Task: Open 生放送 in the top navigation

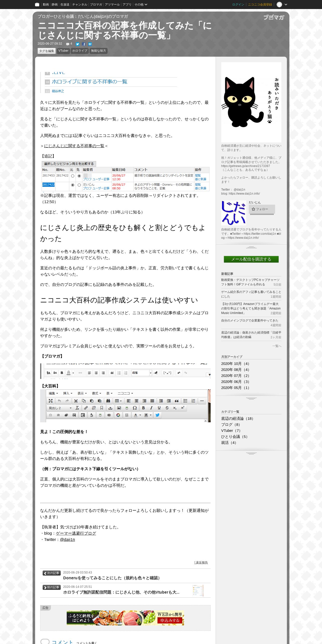Action: click(x=65, y=5)
